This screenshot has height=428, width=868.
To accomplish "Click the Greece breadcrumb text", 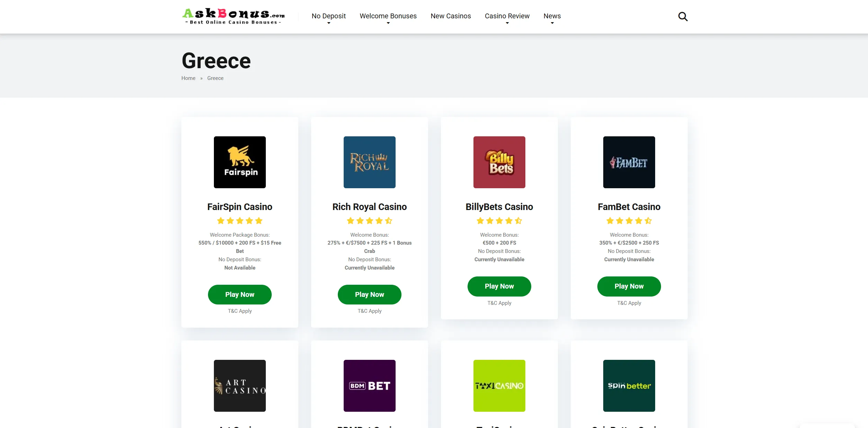I will pyautogui.click(x=215, y=78).
